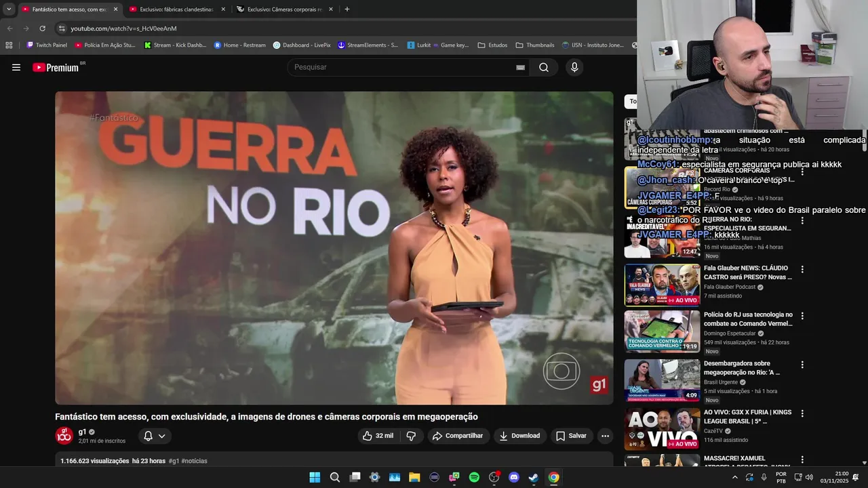This screenshot has height=488, width=868.
Task: Open options for Fala Glauber NEWS video
Action: 802,269
